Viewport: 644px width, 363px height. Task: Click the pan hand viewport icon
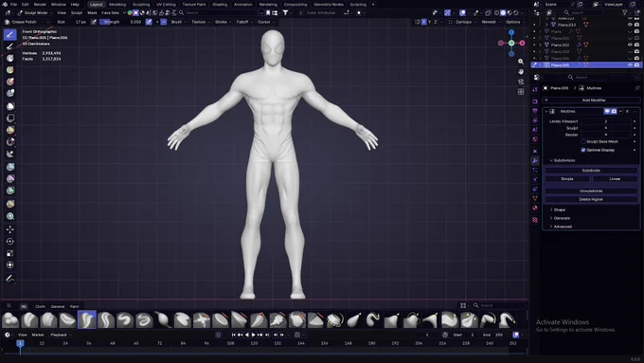[x=521, y=71]
